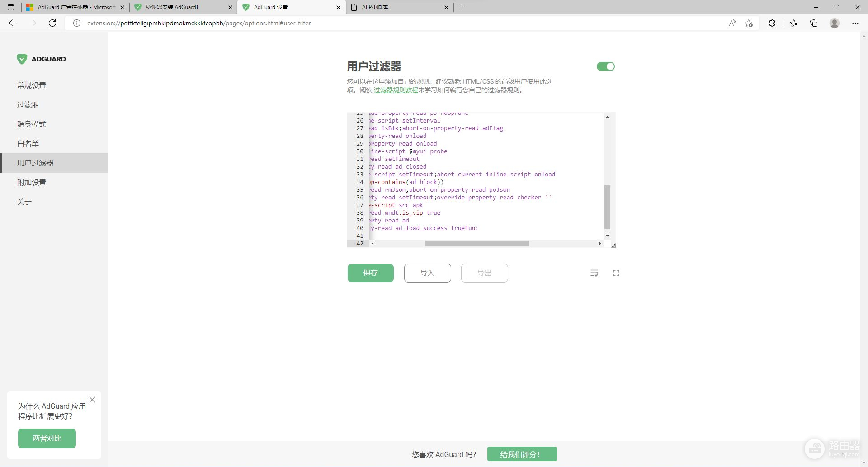The height and width of the screenshot is (467, 868).
Task: Click the 两者对比 compare button
Action: (x=47, y=439)
